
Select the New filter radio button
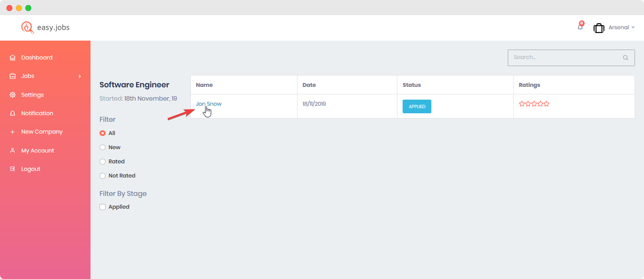click(x=102, y=147)
